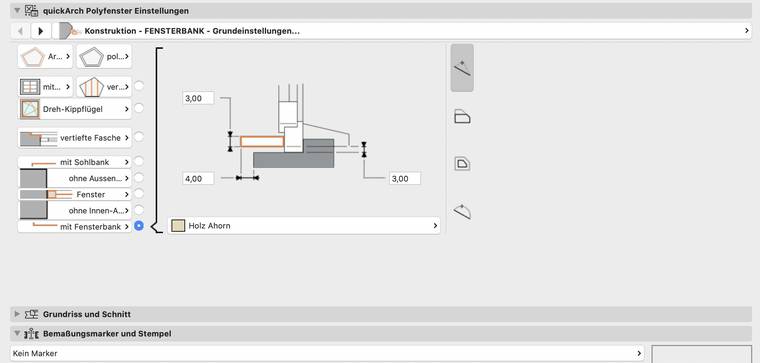Select the radio button beside vertiefte Fasche
This screenshot has width=760, height=363.
pos(139,137)
